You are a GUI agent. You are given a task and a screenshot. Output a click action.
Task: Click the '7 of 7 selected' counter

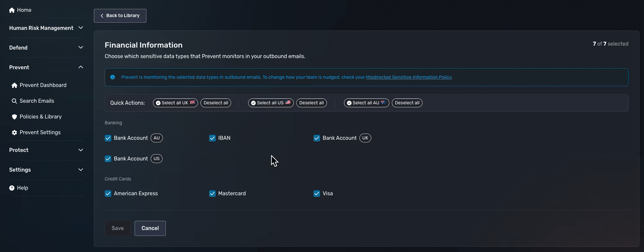(611, 44)
